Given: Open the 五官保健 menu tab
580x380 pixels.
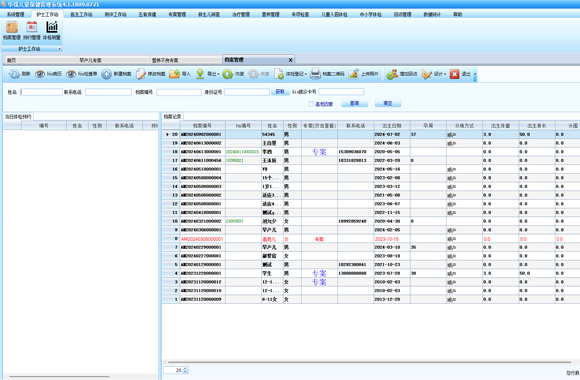Looking at the screenshot, I should click(x=147, y=14).
